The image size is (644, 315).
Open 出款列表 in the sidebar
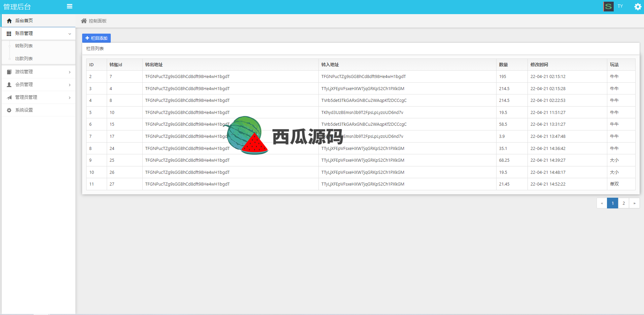coord(24,59)
